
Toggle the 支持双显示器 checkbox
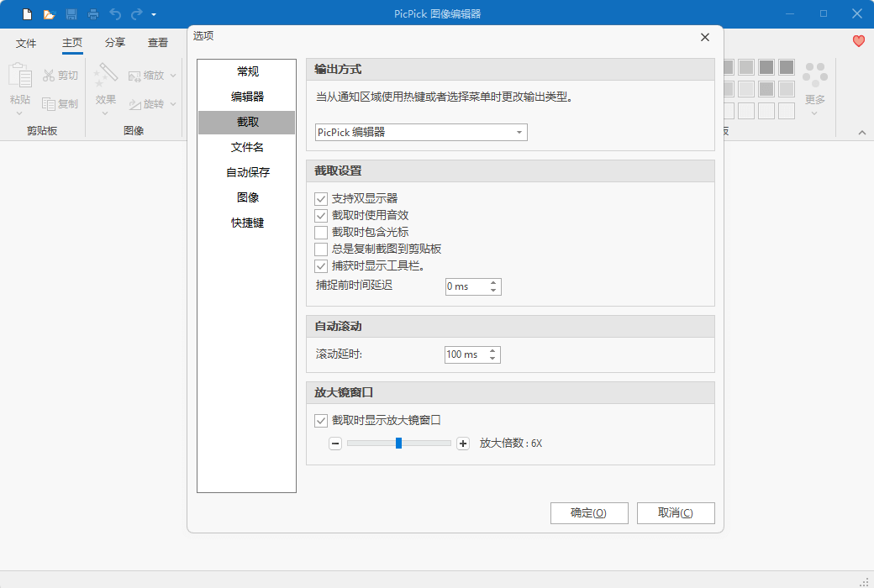click(321, 199)
